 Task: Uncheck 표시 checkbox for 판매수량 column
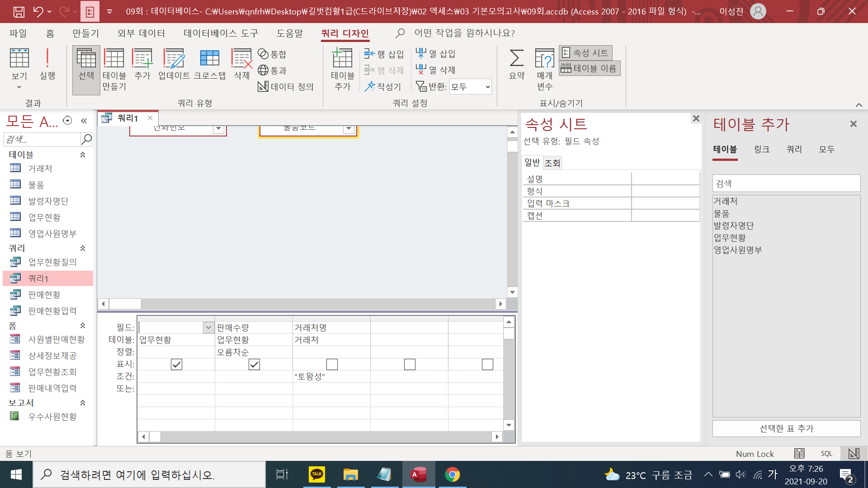click(254, 364)
